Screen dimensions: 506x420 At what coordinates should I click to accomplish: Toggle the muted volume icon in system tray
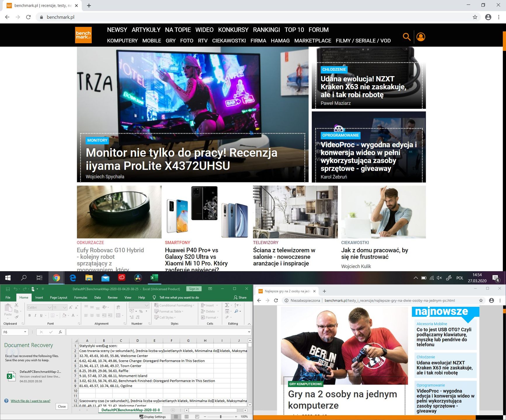pos(439,278)
